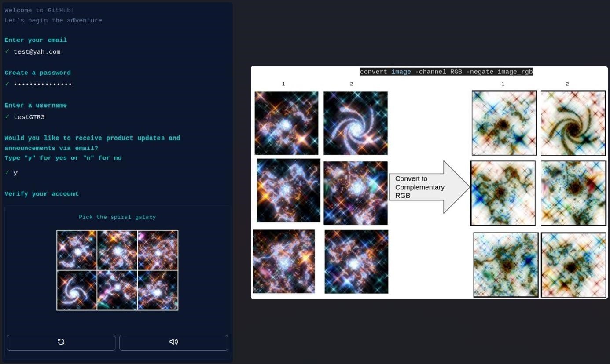Screen dimensions: 610x364
Task: Click the Convert to Complementary RGB arrow
Action: coord(430,187)
